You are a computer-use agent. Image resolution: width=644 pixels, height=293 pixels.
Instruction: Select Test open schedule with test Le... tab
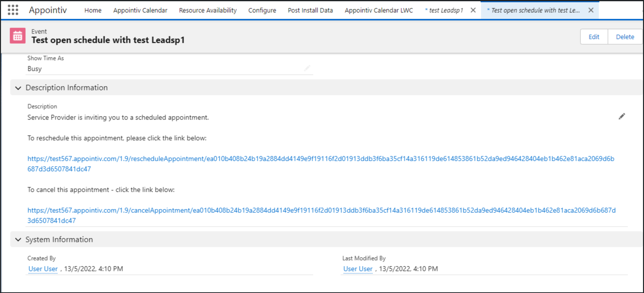coord(533,10)
